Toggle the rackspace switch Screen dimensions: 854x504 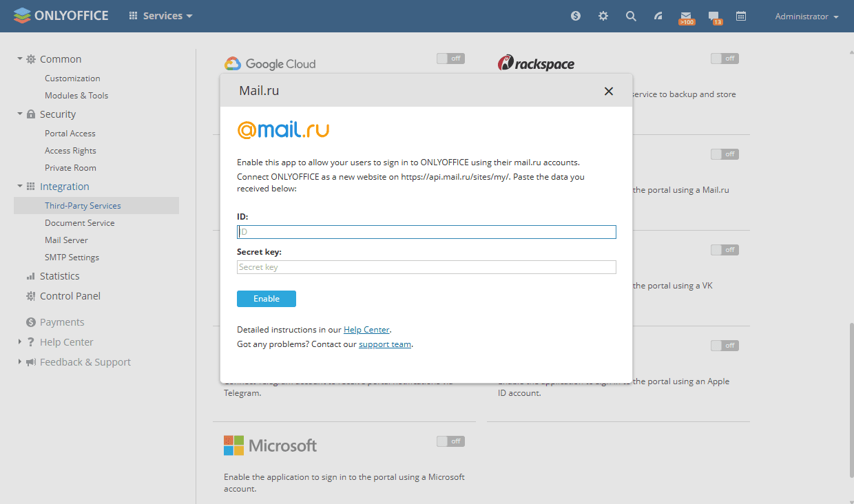[725, 59]
